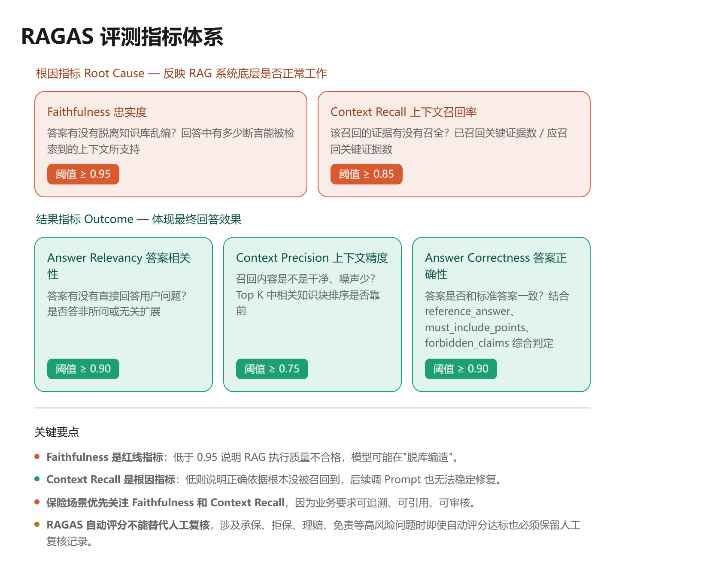Viewport: 728px width, 586px height.
Task: Click the Answer Correctness 答案正确性 card title
Action: pyautogui.click(x=496, y=266)
